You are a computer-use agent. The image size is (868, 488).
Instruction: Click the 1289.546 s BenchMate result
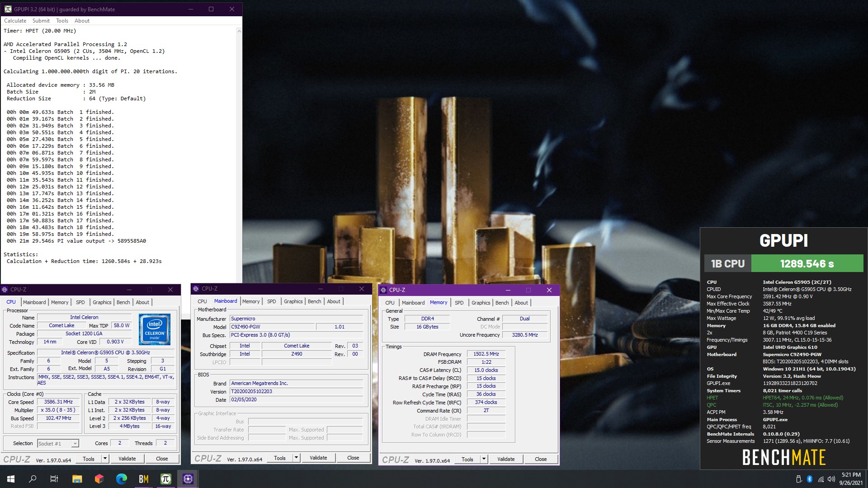tap(807, 263)
